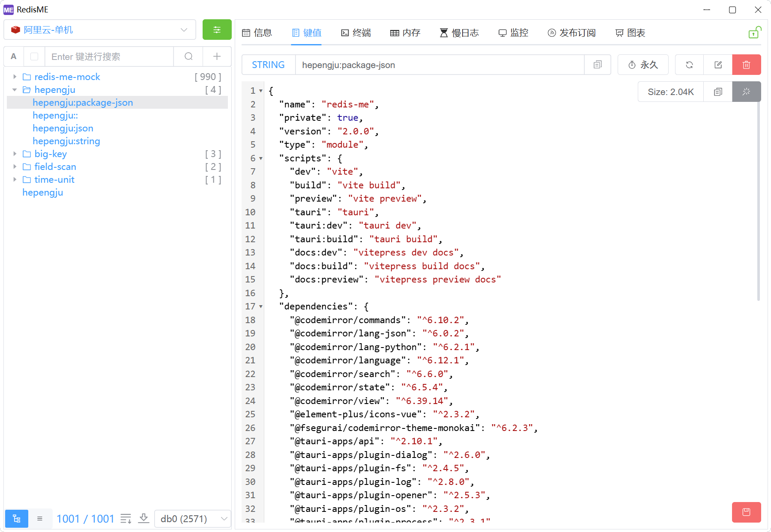Toggle the checkbox beside the search field
The width and height of the screenshot is (771, 532).
pyautogui.click(x=35, y=56)
